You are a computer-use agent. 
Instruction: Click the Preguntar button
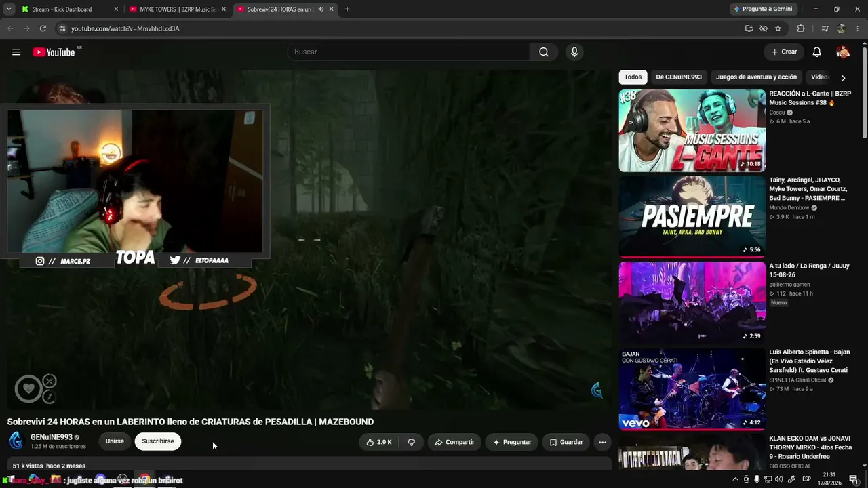click(x=512, y=442)
